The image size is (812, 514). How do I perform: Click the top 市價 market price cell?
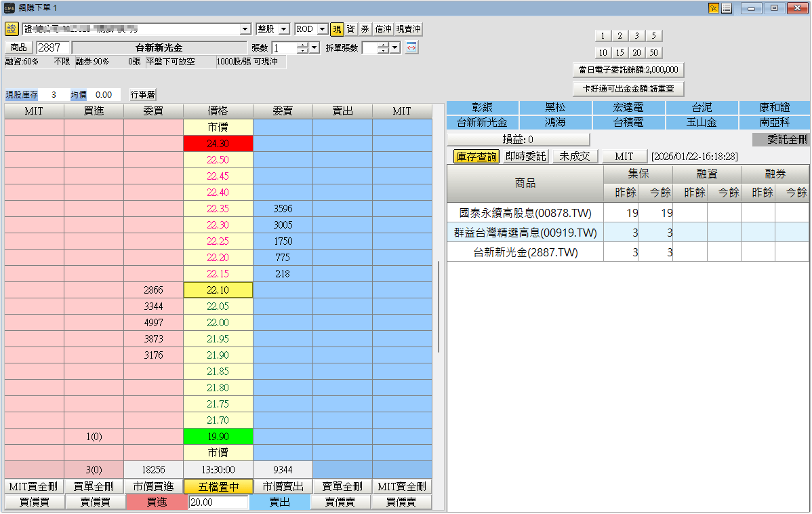point(218,127)
